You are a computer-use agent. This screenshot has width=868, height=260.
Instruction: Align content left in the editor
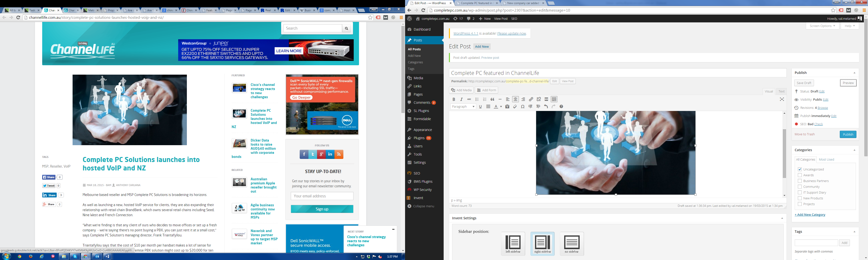[508, 99]
